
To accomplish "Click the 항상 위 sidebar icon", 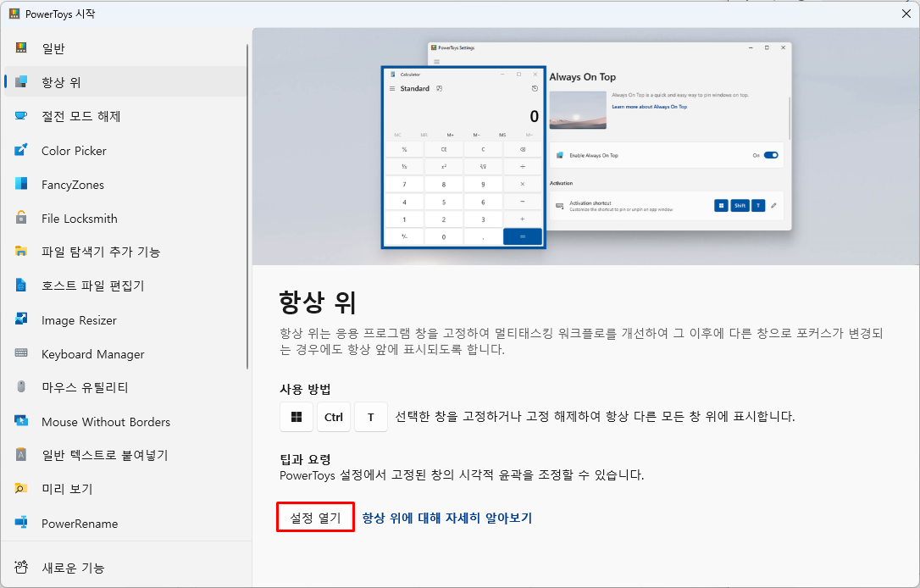I will [21, 81].
